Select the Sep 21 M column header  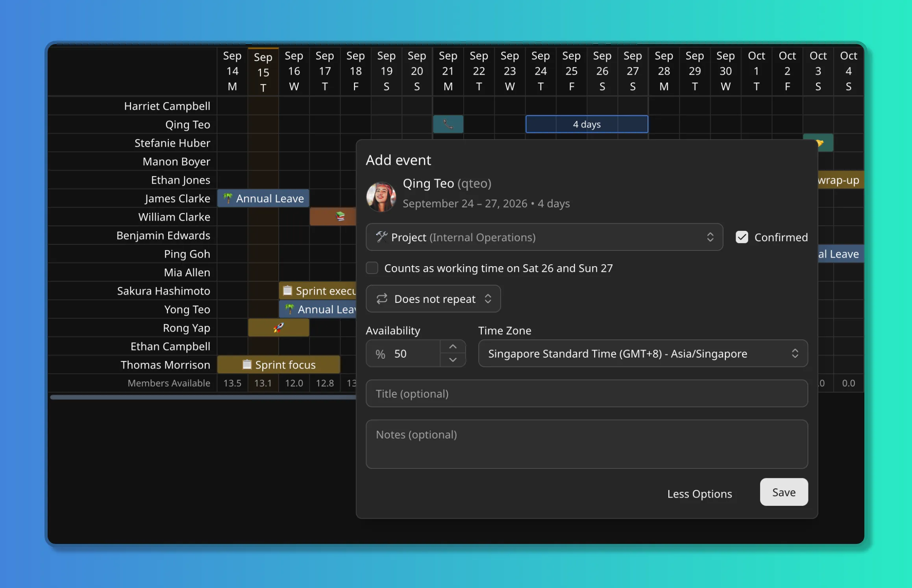[x=448, y=71]
